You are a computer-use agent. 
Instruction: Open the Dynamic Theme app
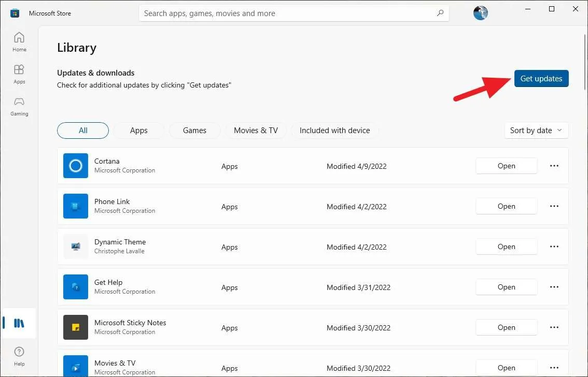point(506,247)
